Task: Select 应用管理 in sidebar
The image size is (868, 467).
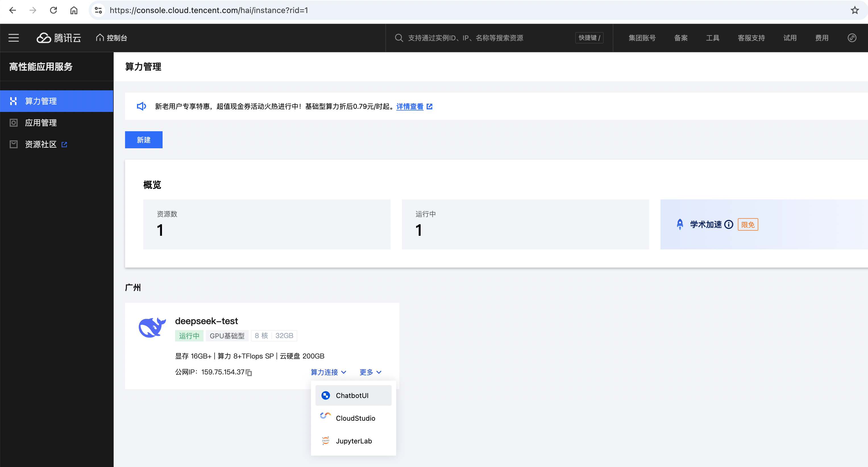Action: point(57,122)
